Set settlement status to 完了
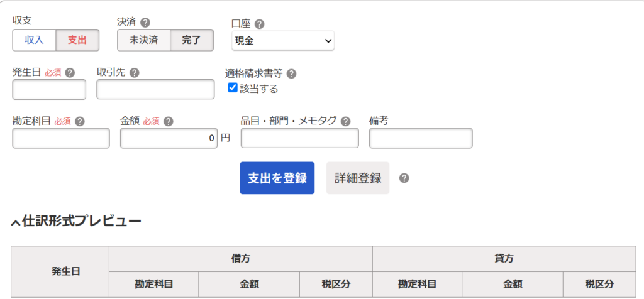This screenshot has width=644, height=299. click(191, 40)
